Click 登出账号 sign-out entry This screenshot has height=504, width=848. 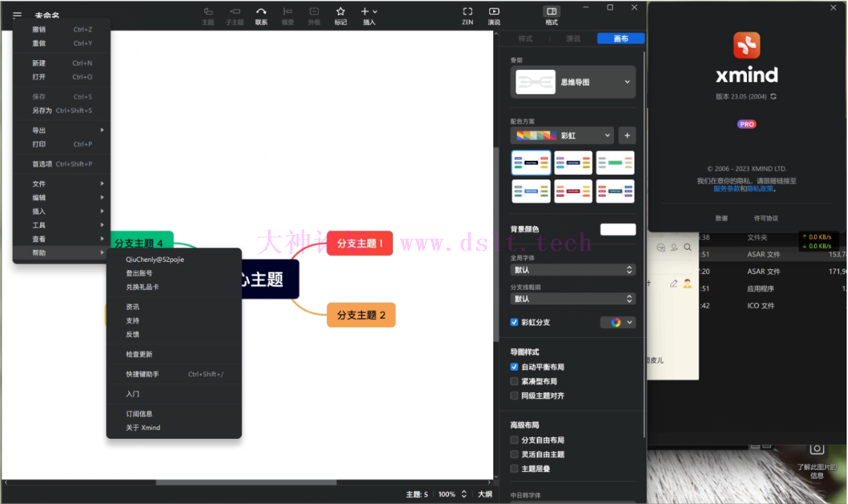coord(174,273)
